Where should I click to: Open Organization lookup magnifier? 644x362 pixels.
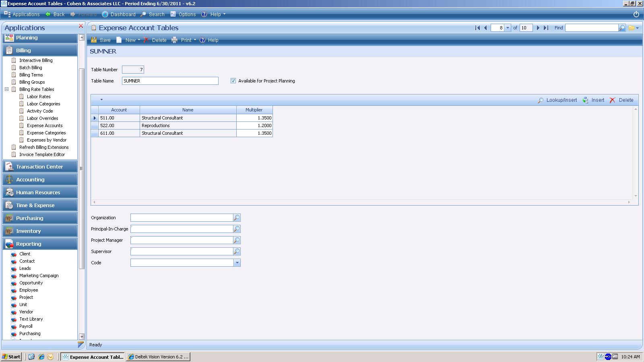click(x=237, y=218)
